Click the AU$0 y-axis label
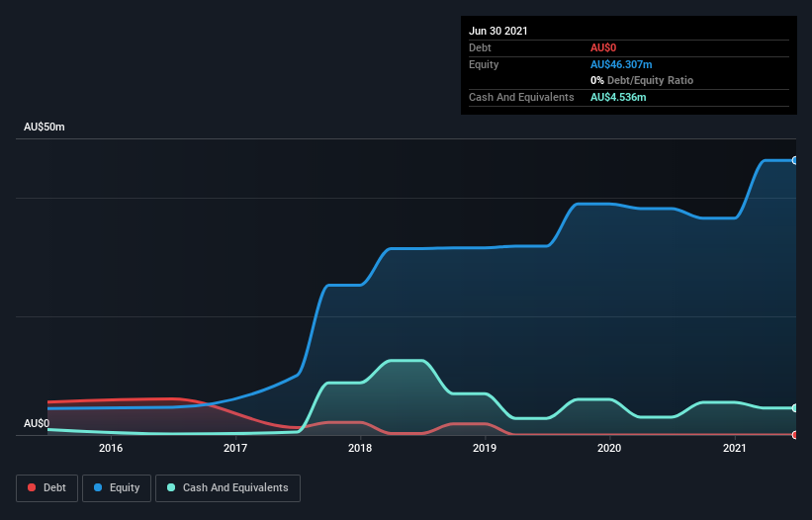The width and height of the screenshot is (812, 520). [37, 423]
